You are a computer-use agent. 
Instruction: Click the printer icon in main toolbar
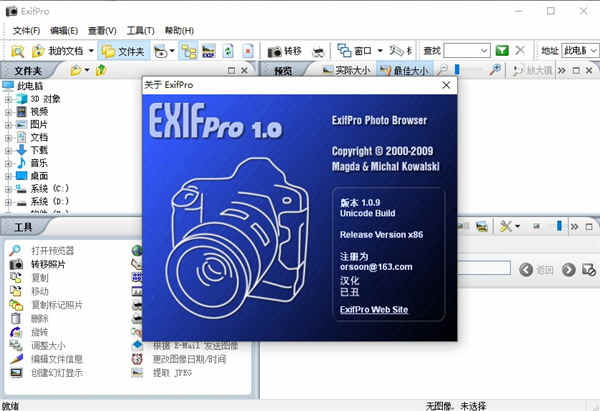coord(318,51)
